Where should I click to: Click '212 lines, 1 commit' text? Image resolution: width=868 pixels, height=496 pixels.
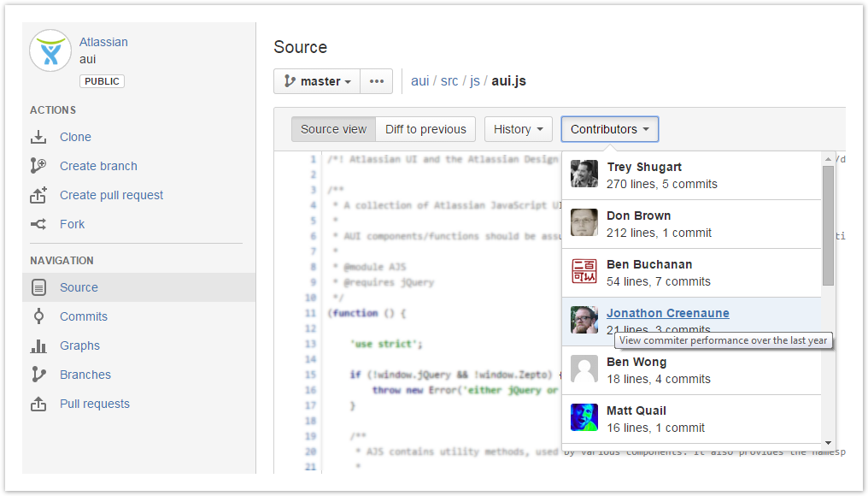click(659, 233)
